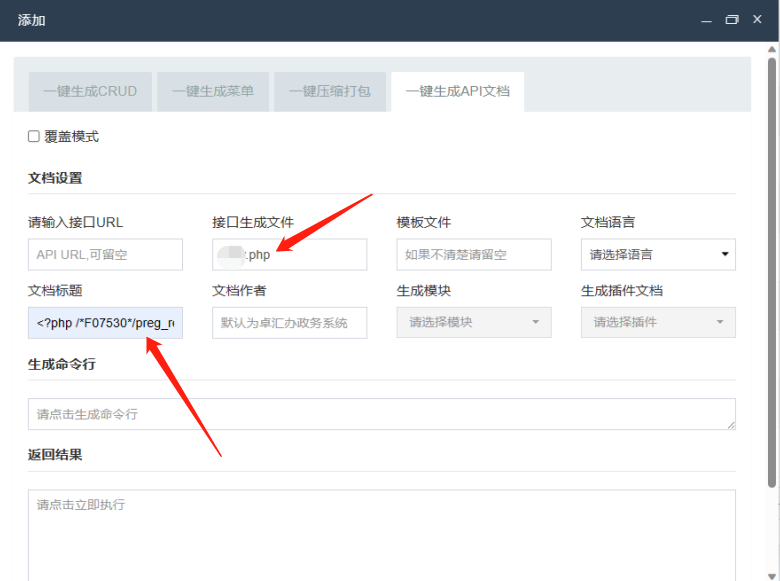Open the 请选择语言 dropdown
780x581 pixels.
[x=658, y=255]
